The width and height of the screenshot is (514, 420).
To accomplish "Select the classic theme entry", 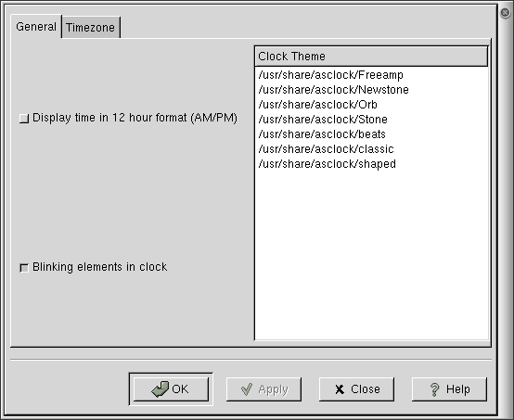I will click(x=371, y=149).
